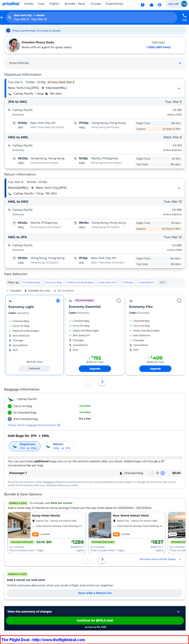The width and height of the screenshot is (189, 644).
Task: Show next hotel deals arrow
Action: (102, 559)
